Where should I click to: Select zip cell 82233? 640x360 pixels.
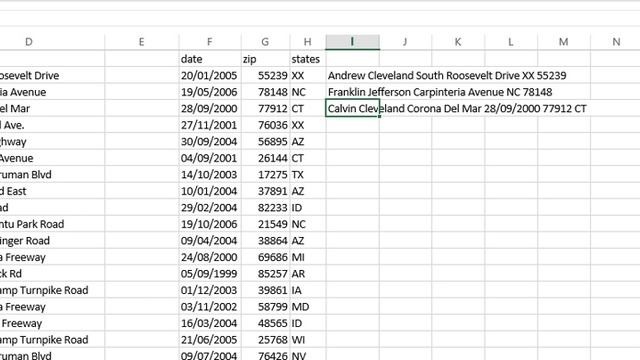pyautogui.click(x=265, y=207)
